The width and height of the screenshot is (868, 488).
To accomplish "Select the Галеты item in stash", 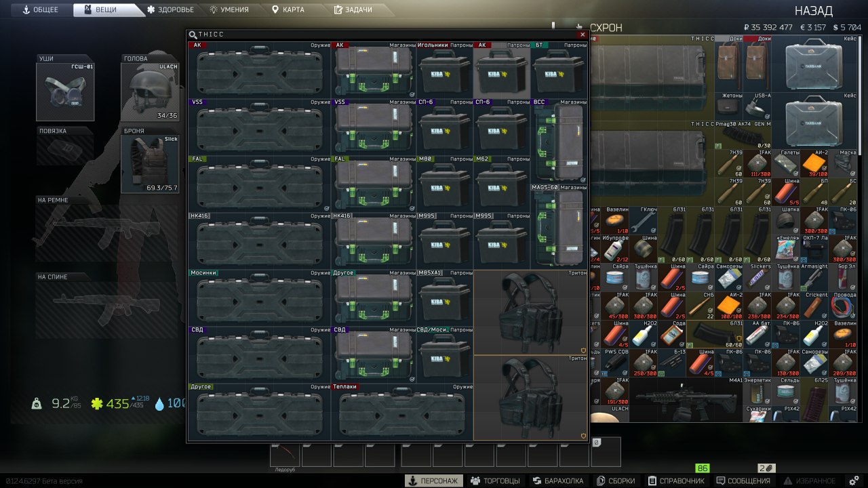I will click(x=786, y=164).
